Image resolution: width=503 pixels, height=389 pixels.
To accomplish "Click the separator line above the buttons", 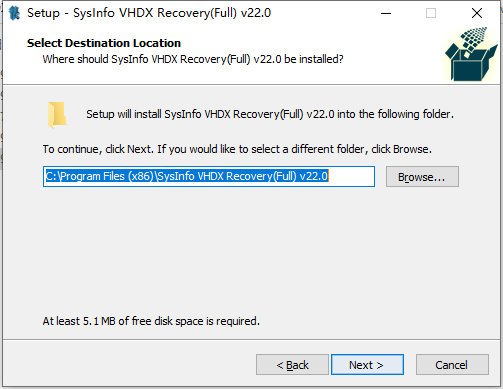I will (251, 340).
